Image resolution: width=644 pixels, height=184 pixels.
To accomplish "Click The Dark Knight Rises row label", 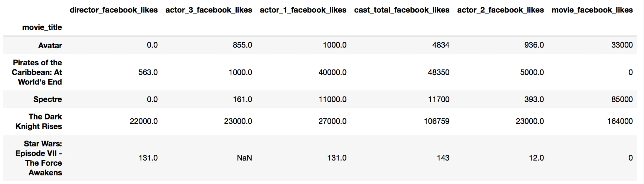I will pyautogui.click(x=39, y=122).
